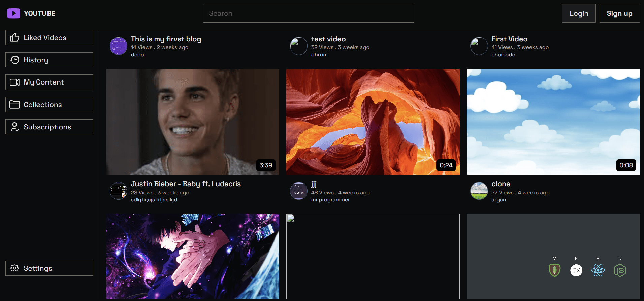Focus the Search input field

tap(309, 13)
